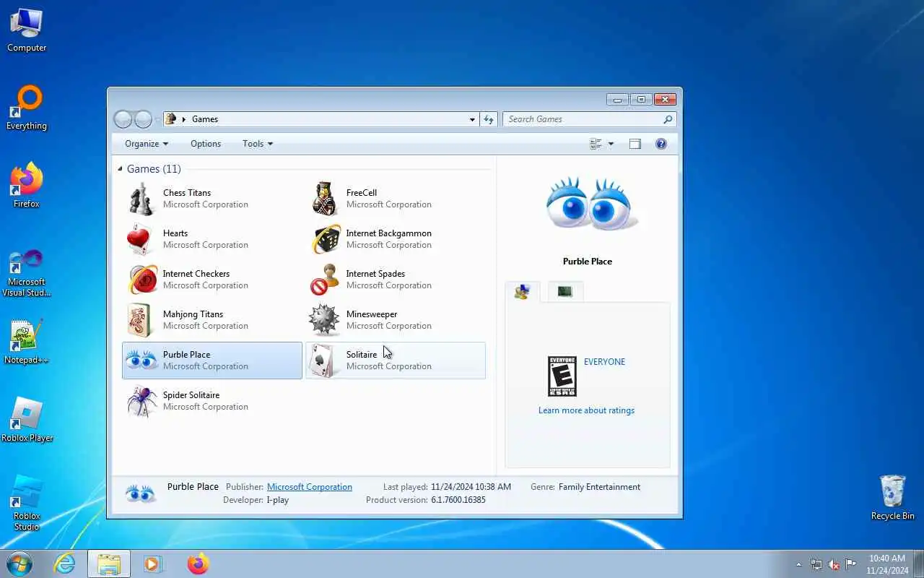Select the Roblox Player desktop shortcut
924x578 pixels.
tap(27, 420)
